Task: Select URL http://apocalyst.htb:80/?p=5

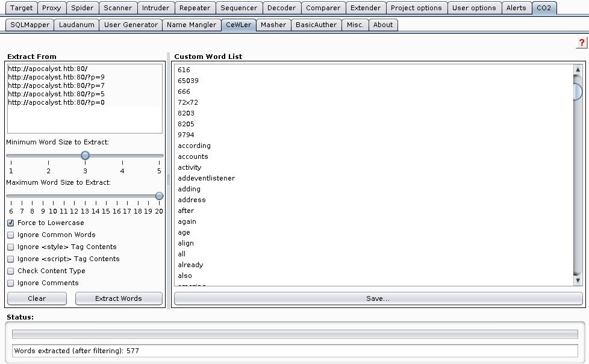Action: pos(57,94)
